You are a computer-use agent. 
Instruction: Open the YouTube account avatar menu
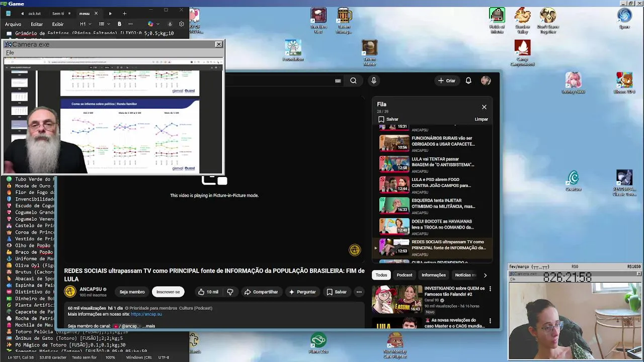click(486, 80)
